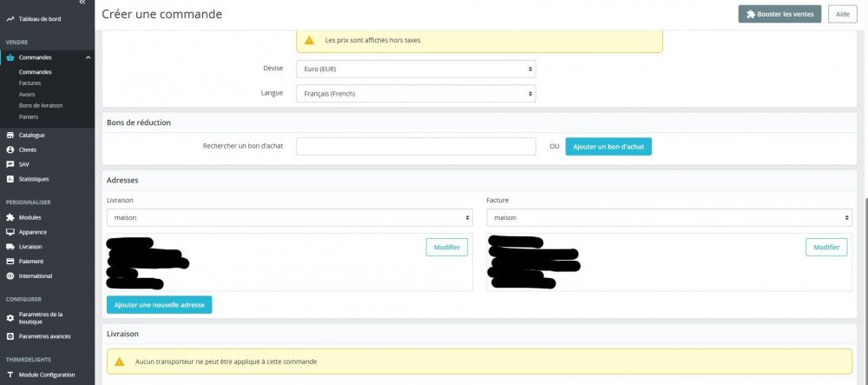Click the International globe icon
The image size is (868, 385).
(x=10, y=275)
